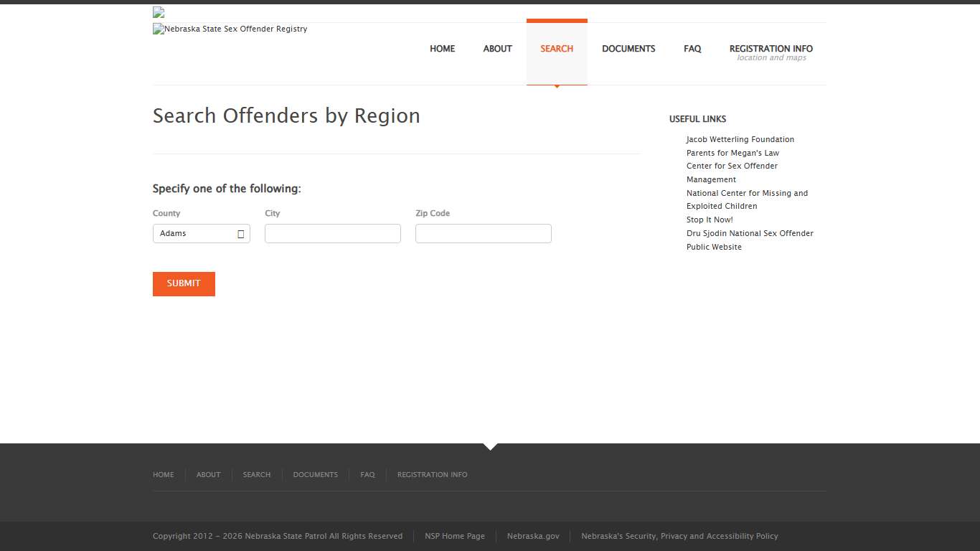The image size is (980, 551).
Task: Click the City input field
Action: 332,233
